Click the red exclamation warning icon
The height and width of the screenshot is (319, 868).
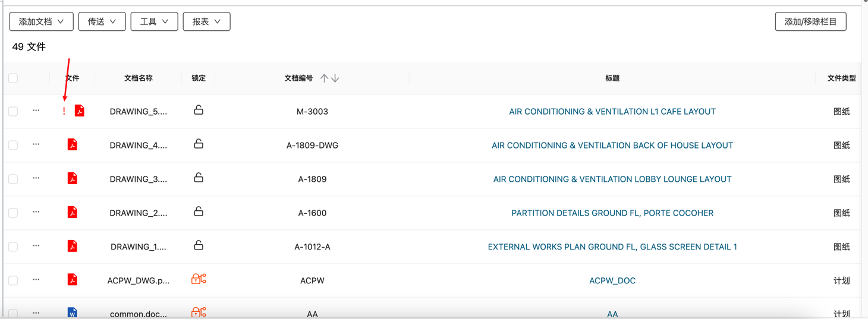click(x=64, y=111)
